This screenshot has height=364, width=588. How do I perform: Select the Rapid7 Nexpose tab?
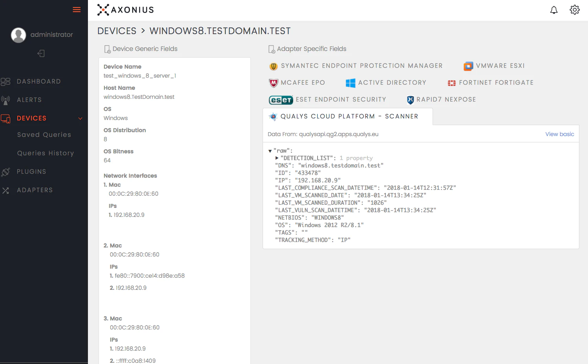pyautogui.click(x=441, y=100)
